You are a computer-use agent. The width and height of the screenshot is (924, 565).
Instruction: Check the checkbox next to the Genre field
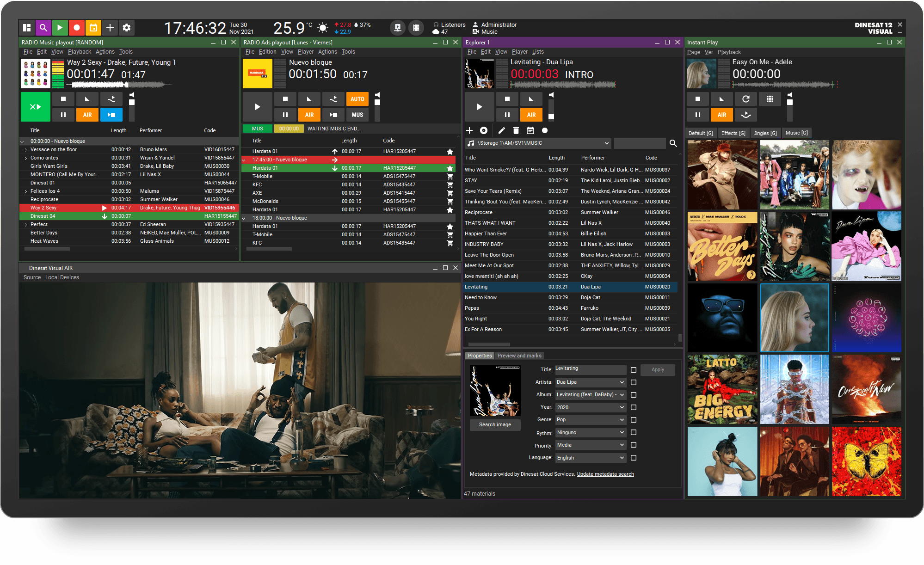(633, 420)
